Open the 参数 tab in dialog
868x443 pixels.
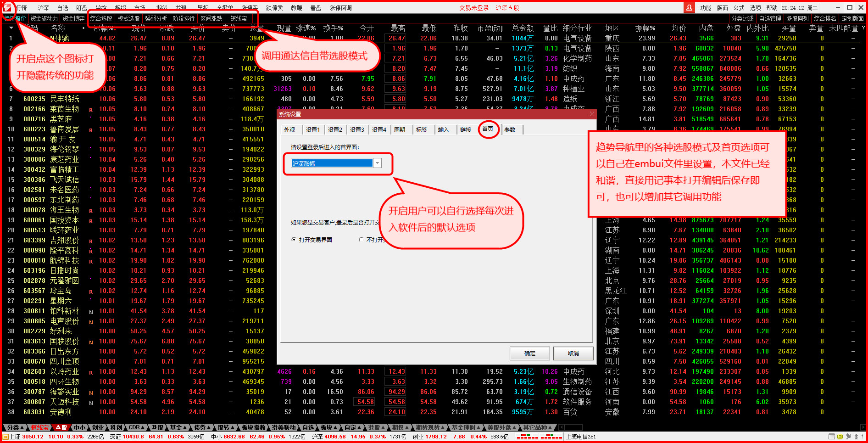pyautogui.click(x=510, y=130)
